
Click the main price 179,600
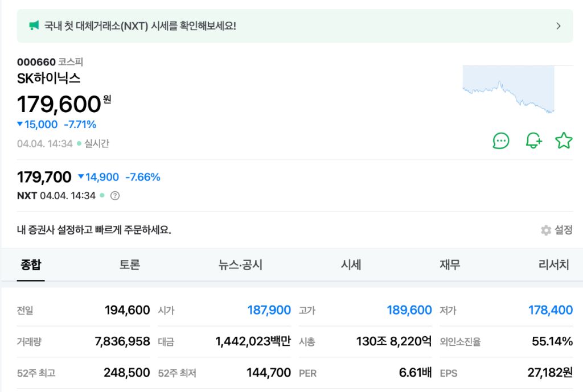point(59,104)
